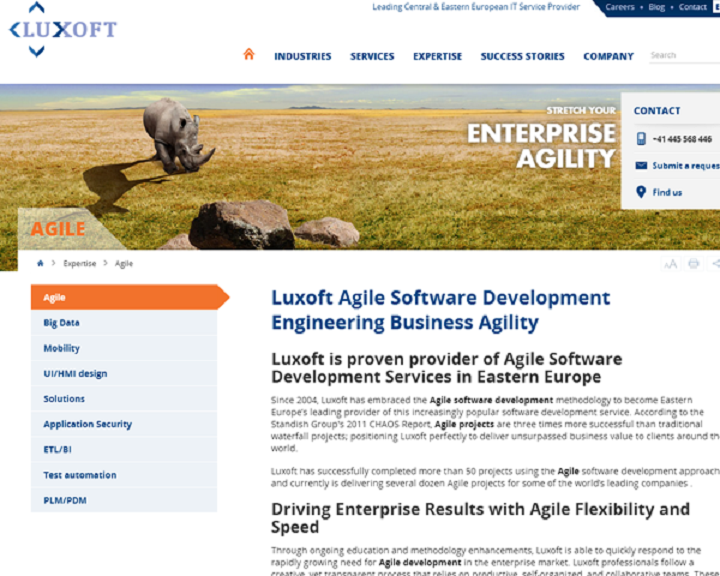The height and width of the screenshot is (576, 720).
Task: Click the share icon beside the printer
Action: [x=715, y=264]
